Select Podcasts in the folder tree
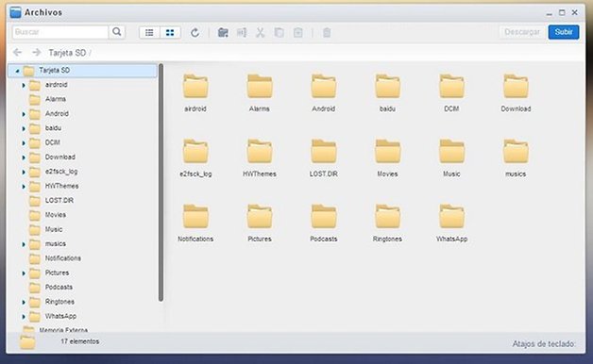This screenshot has height=364, width=593. click(x=59, y=287)
